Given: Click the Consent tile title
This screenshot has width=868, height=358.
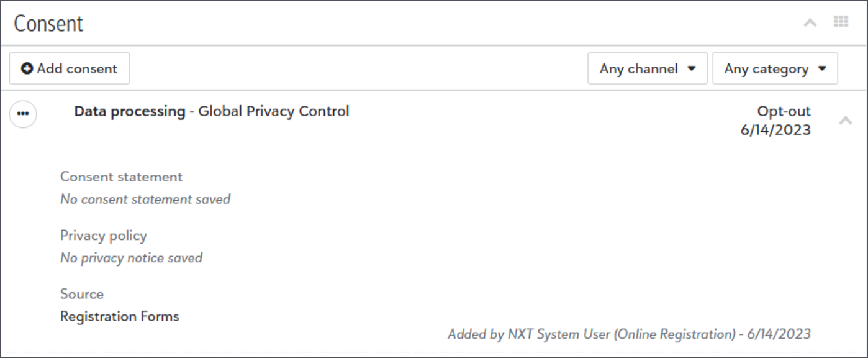Looking at the screenshot, I should click(x=48, y=24).
